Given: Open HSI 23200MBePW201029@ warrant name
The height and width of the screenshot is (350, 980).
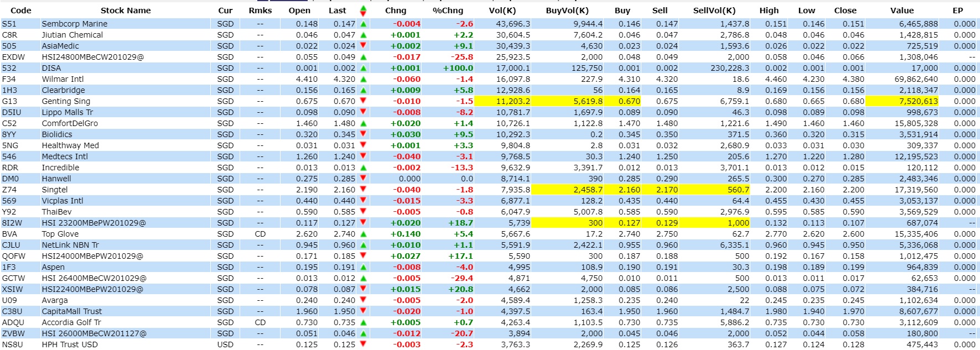Looking at the screenshot, I should (x=94, y=223).
